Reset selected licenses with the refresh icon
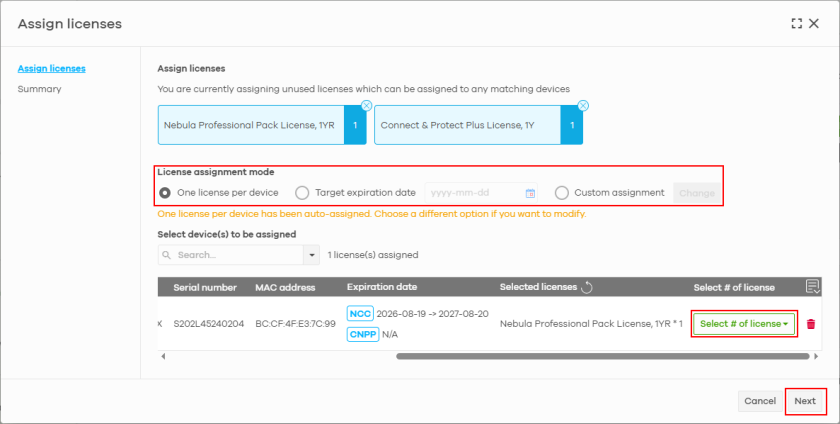This screenshot has width=840, height=424. (x=587, y=287)
